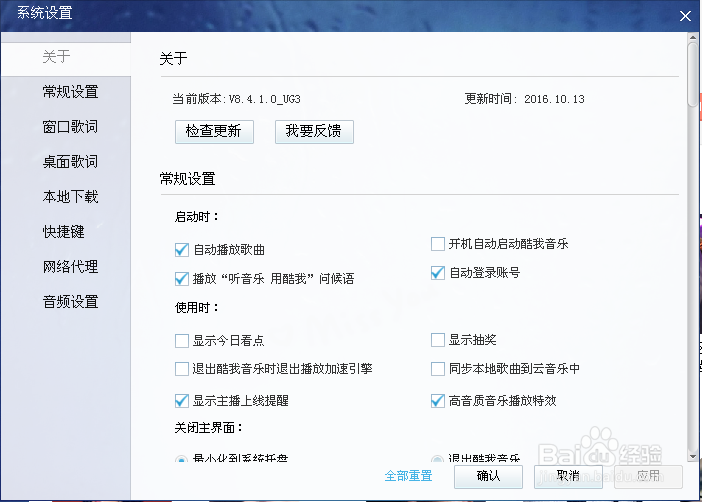Click the 使用时 label
This screenshot has height=502, width=702.
(197, 308)
